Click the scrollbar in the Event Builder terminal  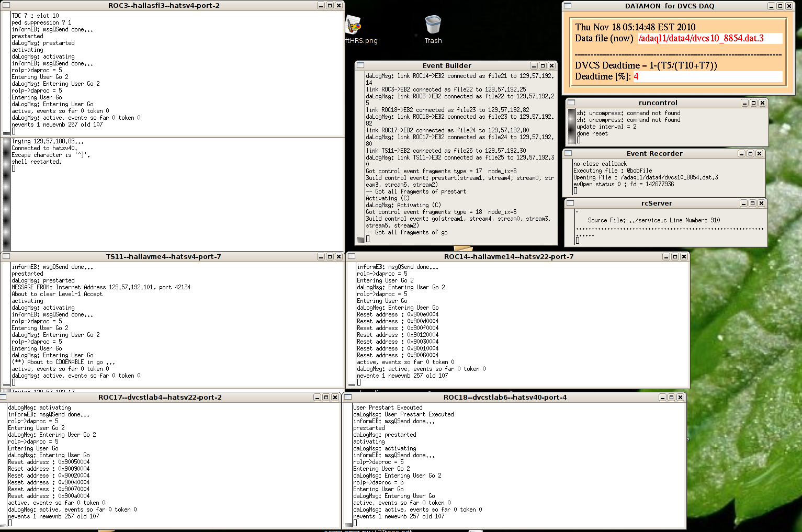360,157
